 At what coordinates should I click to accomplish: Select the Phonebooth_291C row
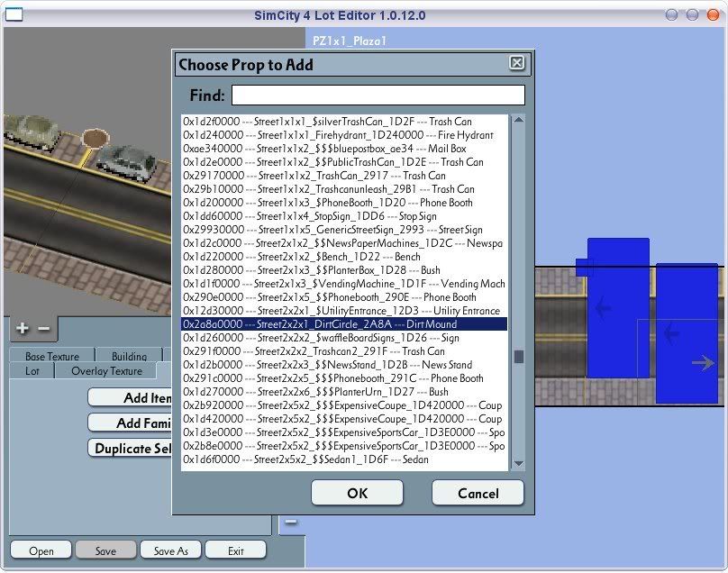point(344,378)
